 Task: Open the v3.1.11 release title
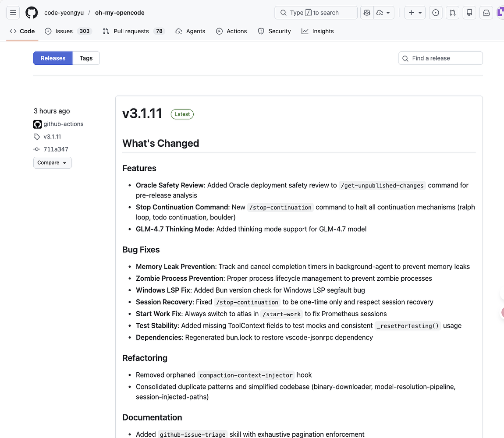142,113
